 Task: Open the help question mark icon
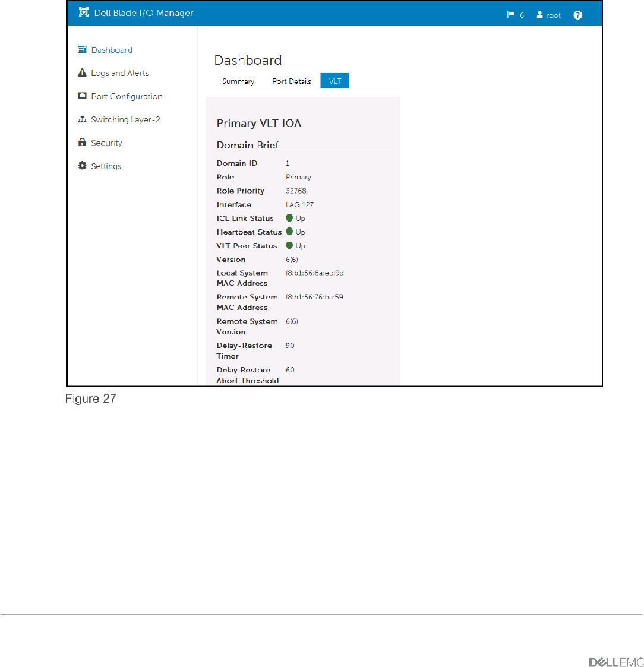pyautogui.click(x=577, y=15)
